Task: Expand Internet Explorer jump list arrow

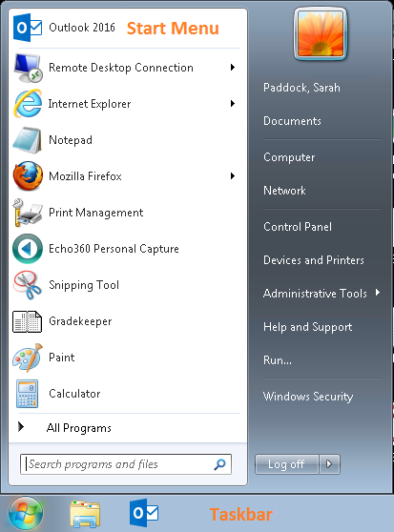Action: point(233,104)
